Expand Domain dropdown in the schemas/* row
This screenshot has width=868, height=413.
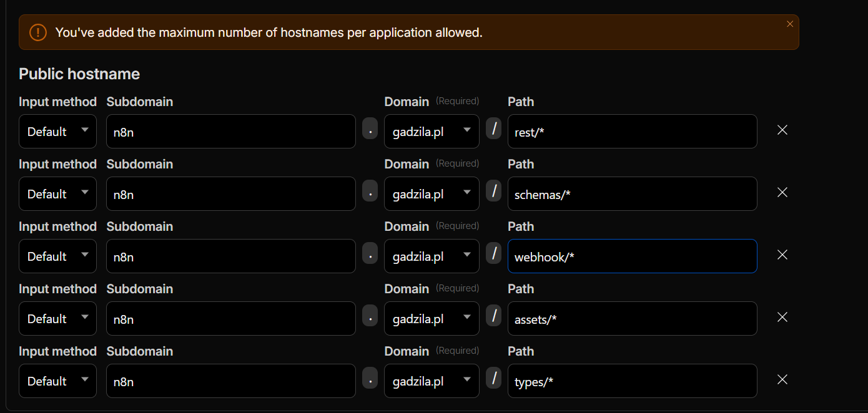point(432,193)
